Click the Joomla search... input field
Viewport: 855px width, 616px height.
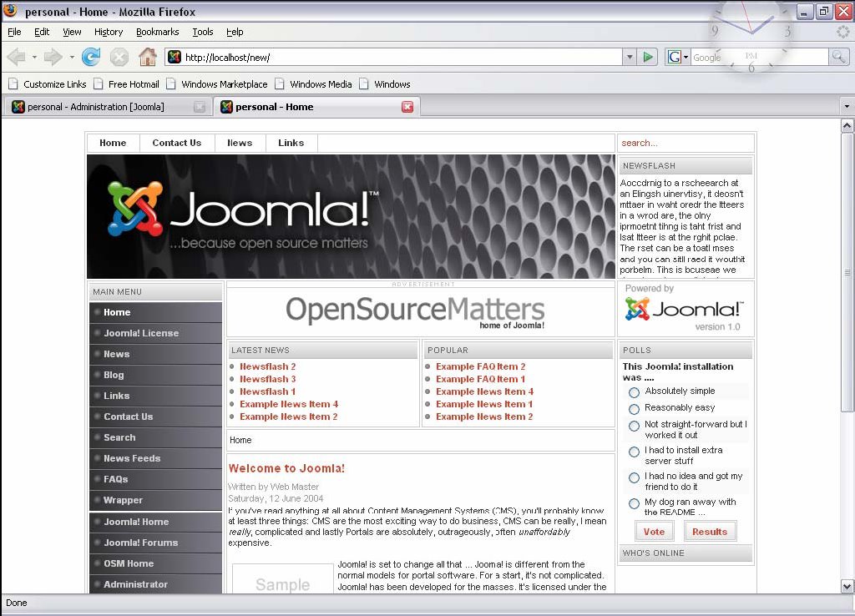point(686,143)
